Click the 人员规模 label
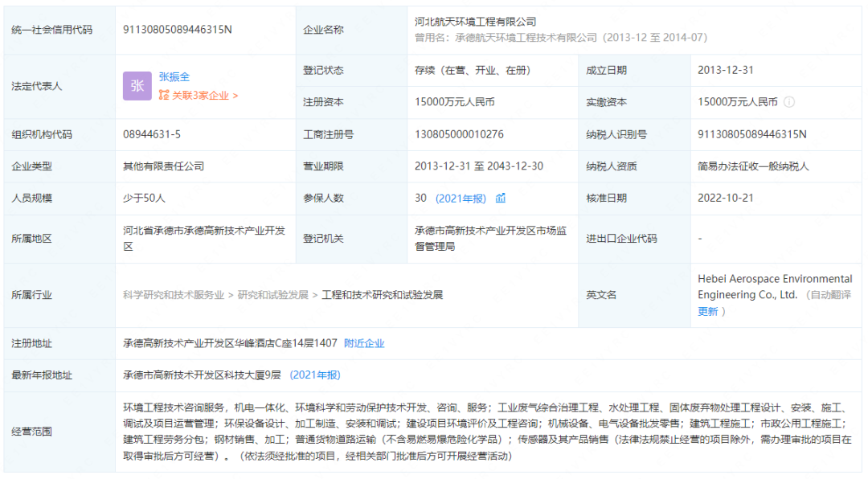The width and height of the screenshot is (868, 479). coord(31,199)
